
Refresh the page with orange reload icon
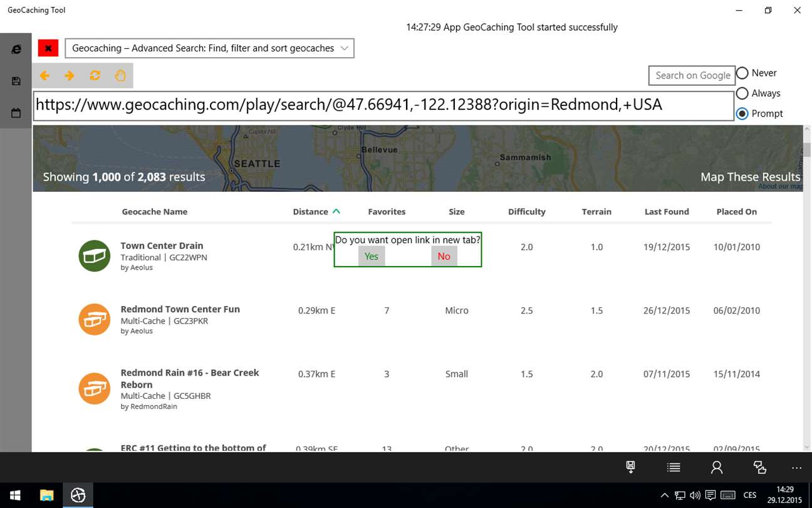point(95,75)
